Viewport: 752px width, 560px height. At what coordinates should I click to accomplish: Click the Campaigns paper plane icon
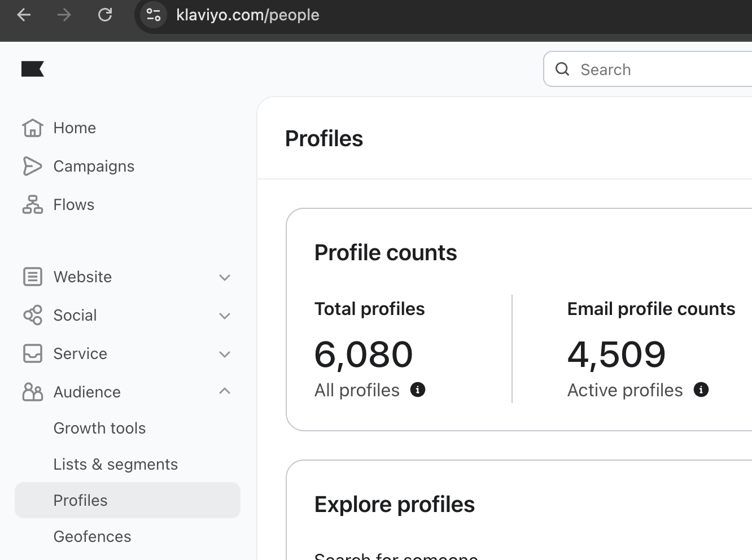[32, 167]
